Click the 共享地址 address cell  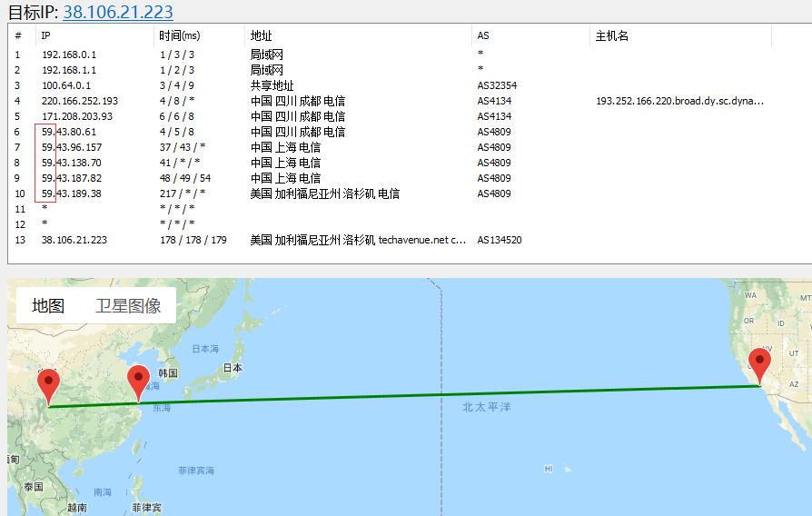[272, 85]
